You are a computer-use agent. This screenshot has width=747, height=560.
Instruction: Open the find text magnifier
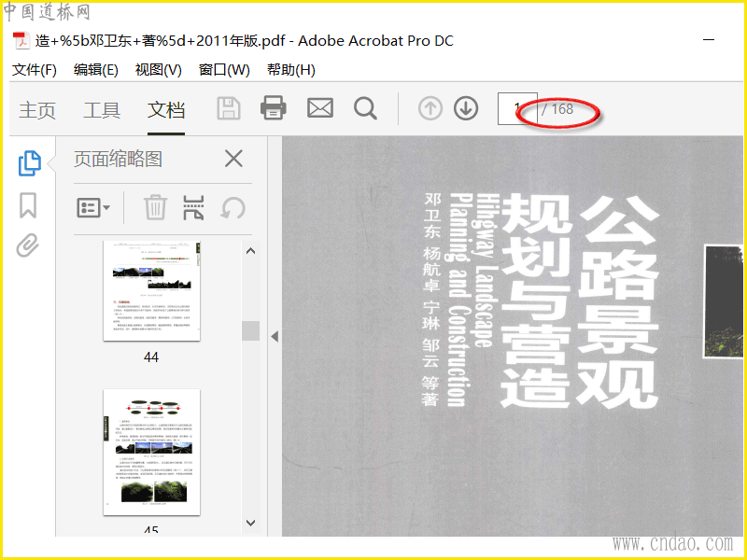click(x=365, y=108)
